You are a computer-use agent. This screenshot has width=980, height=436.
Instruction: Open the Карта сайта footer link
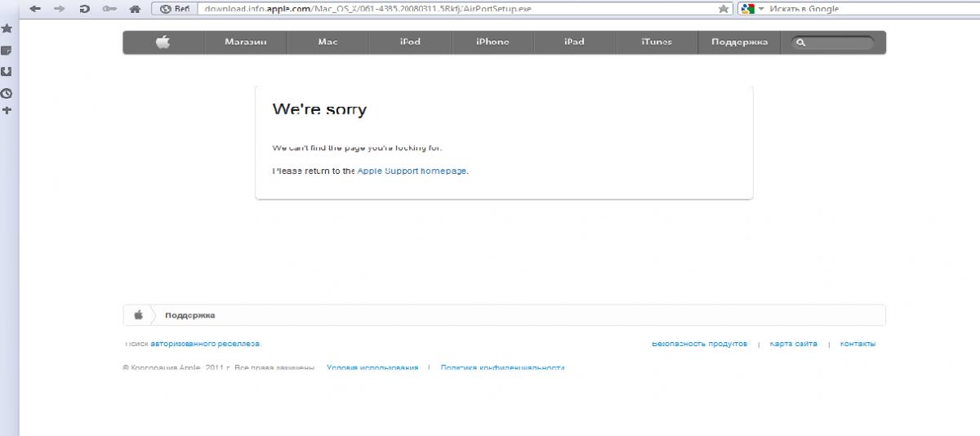[x=793, y=344]
